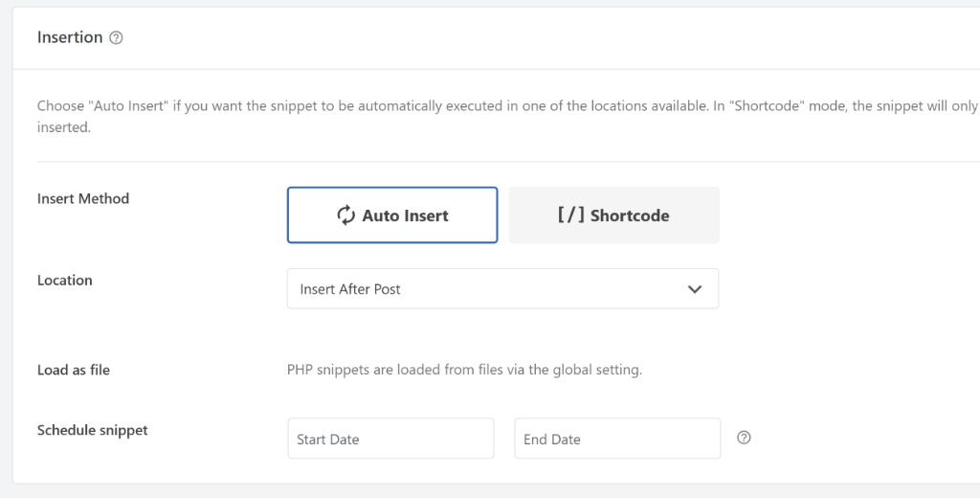Click the Insert Method label

click(83, 198)
